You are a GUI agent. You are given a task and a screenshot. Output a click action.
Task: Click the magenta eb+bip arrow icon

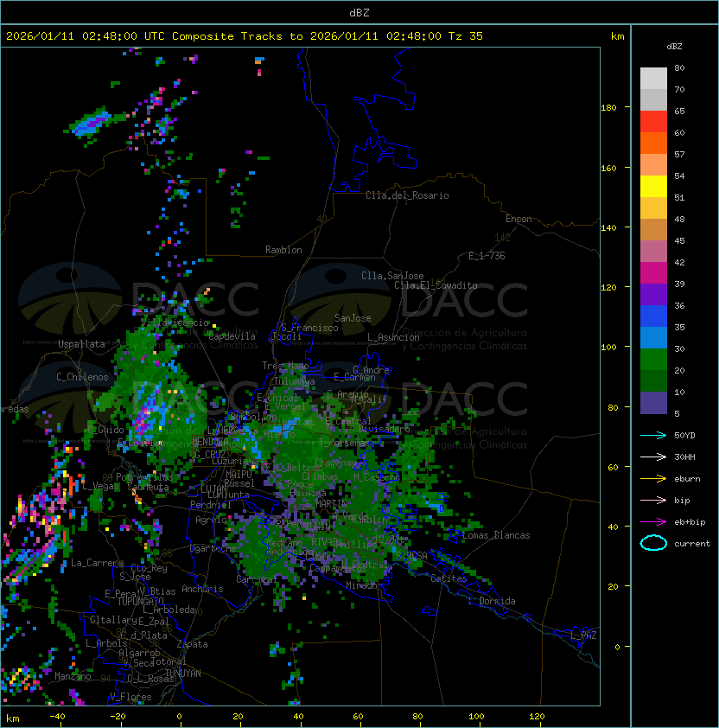pyautogui.click(x=653, y=522)
